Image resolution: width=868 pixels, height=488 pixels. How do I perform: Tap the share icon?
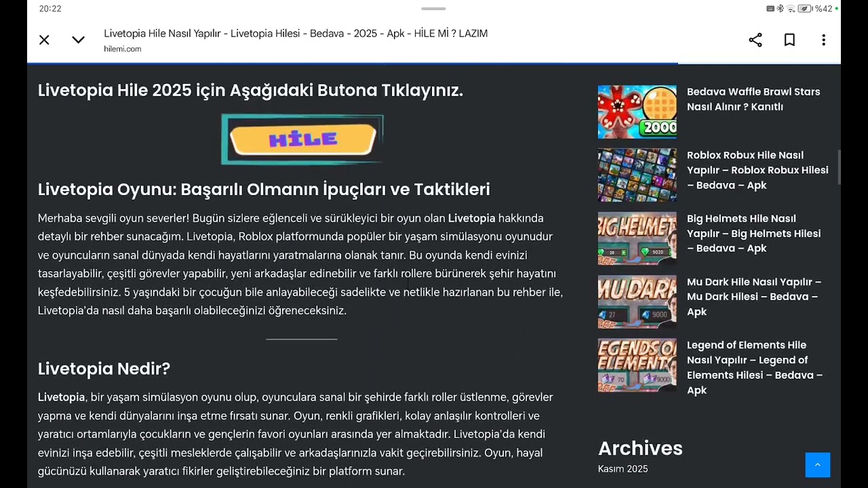pos(755,40)
